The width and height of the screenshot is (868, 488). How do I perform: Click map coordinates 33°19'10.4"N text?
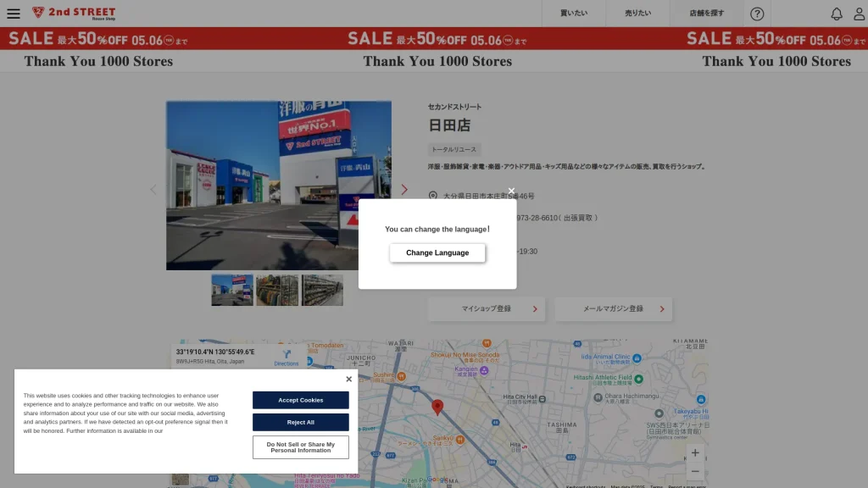[x=215, y=352]
